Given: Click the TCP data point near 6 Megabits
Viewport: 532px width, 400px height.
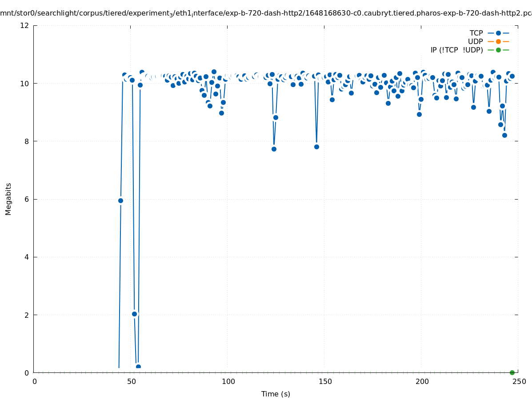Looking at the screenshot, I should click(x=120, y=200).
